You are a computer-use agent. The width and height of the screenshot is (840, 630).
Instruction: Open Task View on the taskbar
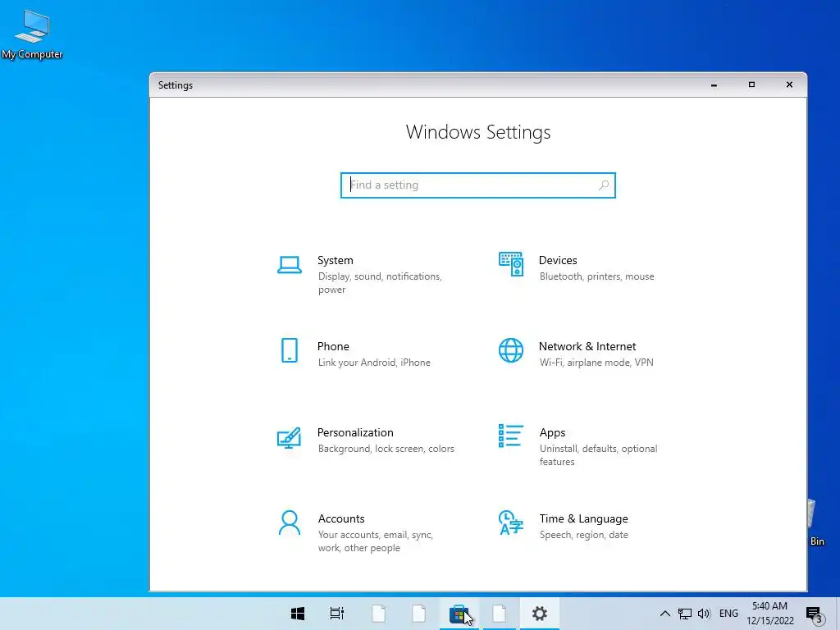[337, 614]
